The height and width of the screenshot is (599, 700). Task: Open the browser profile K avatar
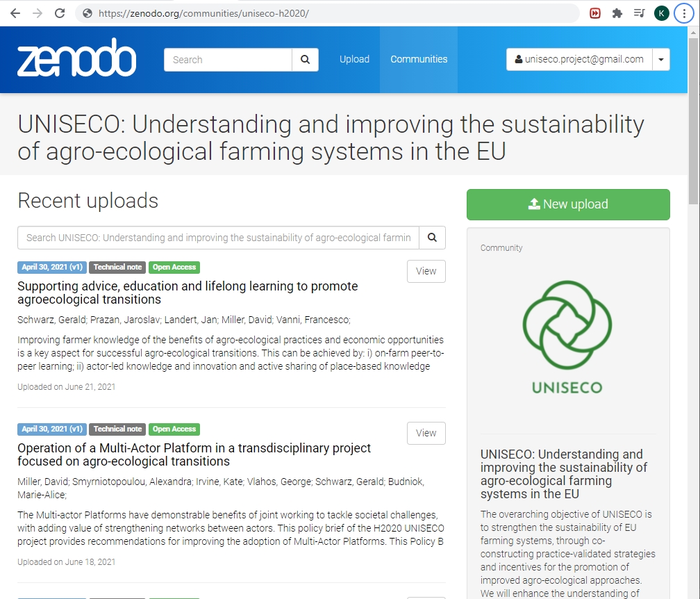coord(662,13)
